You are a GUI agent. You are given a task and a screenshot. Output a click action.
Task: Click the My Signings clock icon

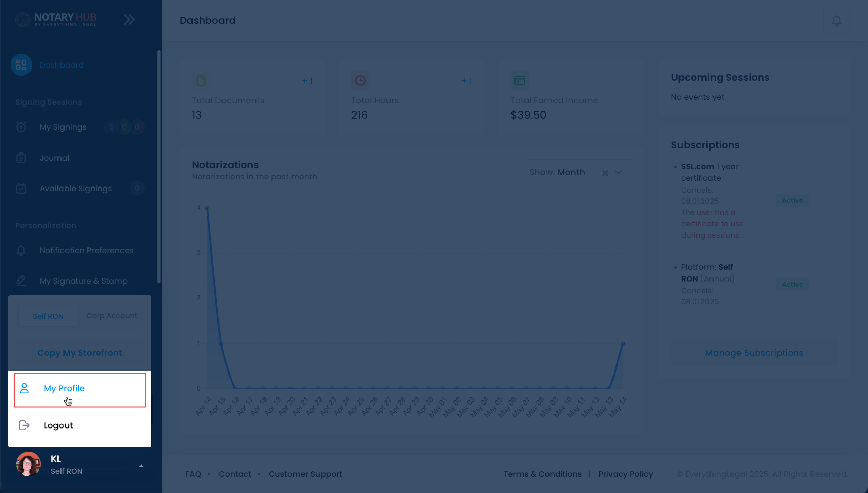click(x=21, y=127)
